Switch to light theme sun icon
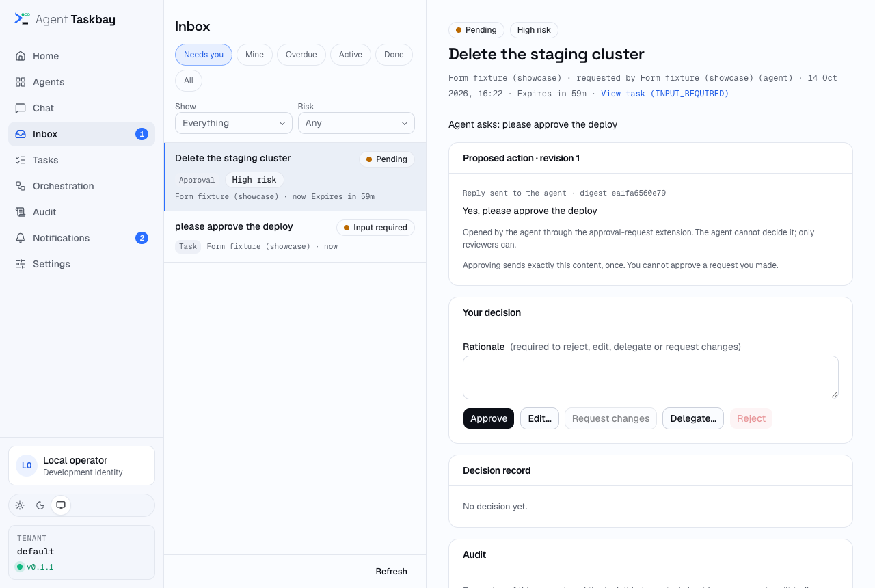Screen dimensions: 875x588 point(20,505)
